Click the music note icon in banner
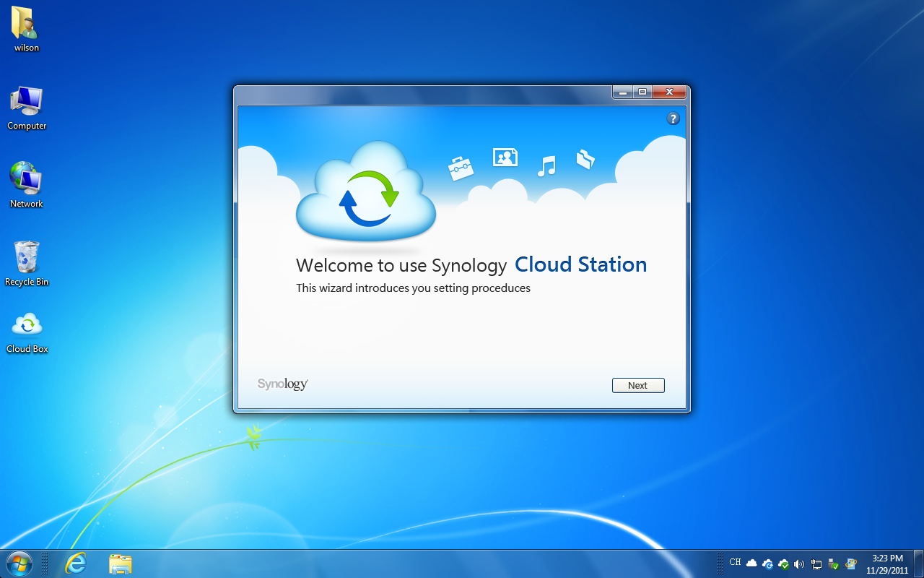The height and width of the screenshot is (578, 924). tap(546, 165)
